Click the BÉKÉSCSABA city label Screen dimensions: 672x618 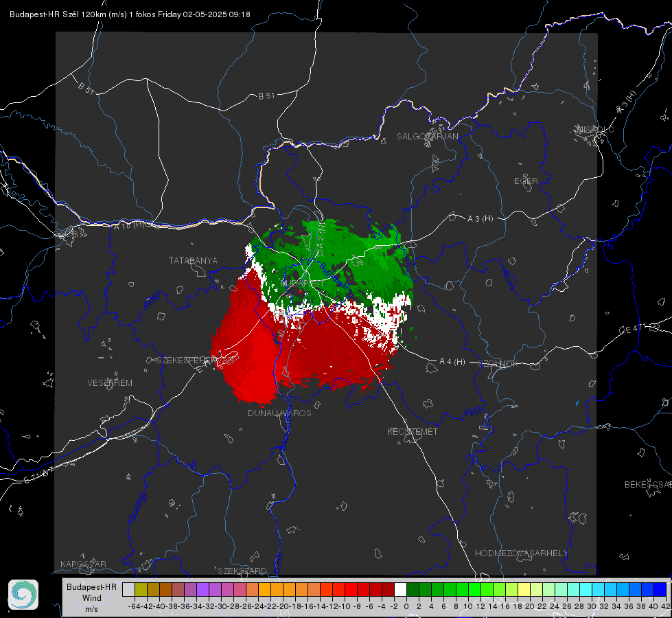[648, 485]
